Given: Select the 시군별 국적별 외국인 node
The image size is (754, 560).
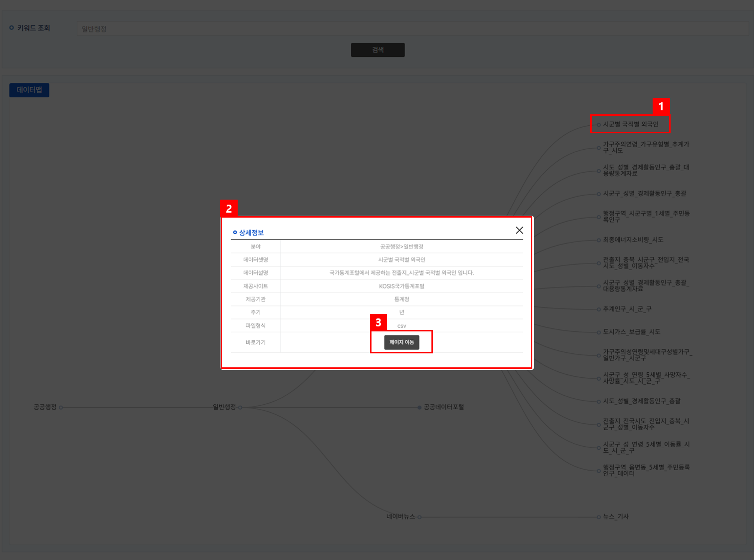Looking at the screenshot, I should point(630,124).
